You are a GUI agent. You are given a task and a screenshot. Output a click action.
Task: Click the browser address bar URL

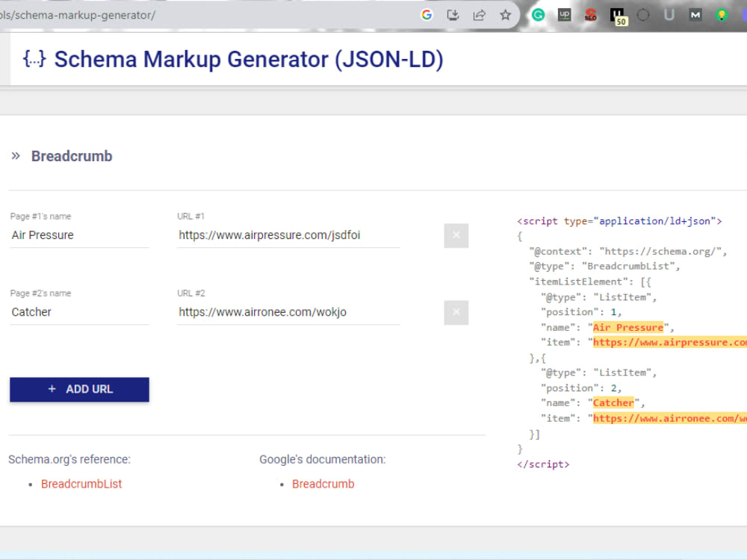(78, 15)
